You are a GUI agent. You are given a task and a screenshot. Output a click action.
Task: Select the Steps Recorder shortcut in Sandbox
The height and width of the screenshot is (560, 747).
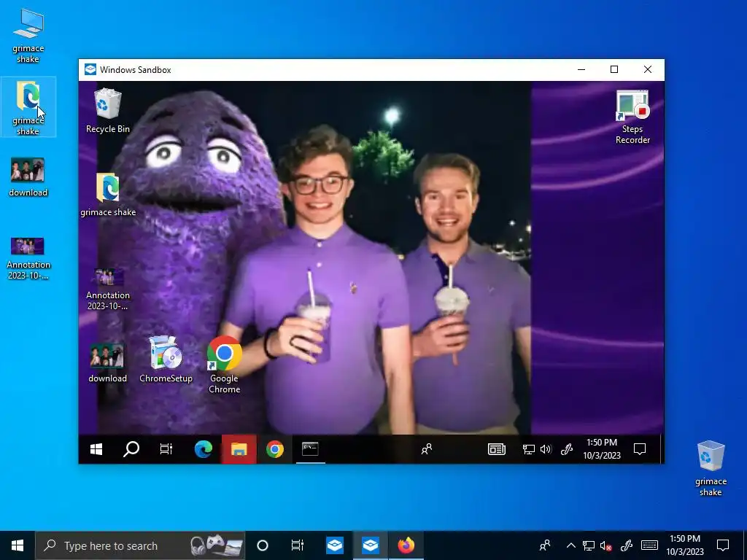point(632,117)
